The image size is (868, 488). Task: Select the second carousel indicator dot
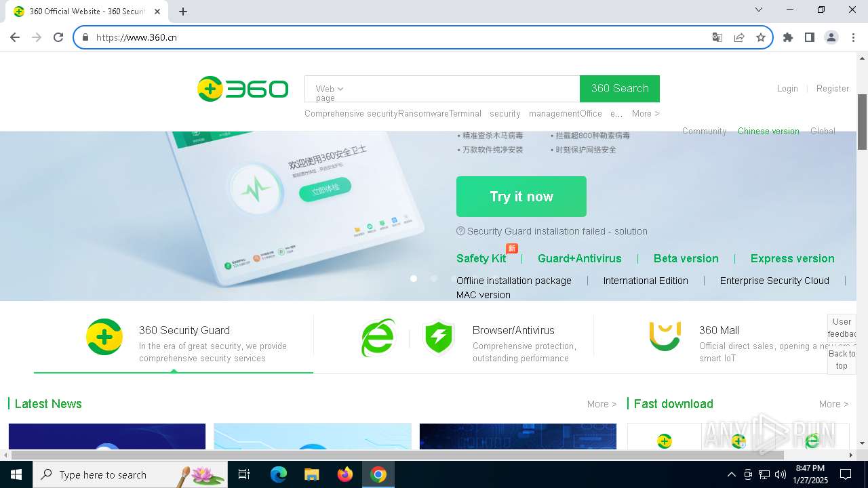pos(434,278)
